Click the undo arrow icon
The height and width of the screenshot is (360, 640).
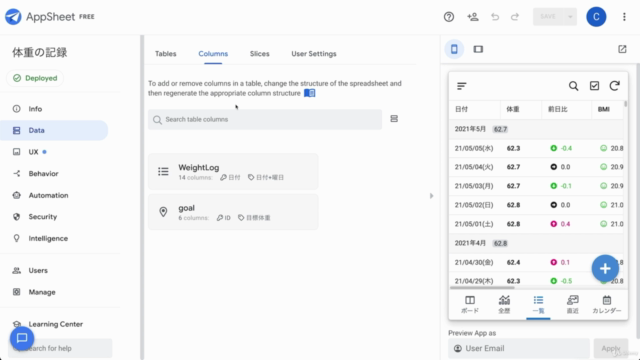(x=495, y=17)
